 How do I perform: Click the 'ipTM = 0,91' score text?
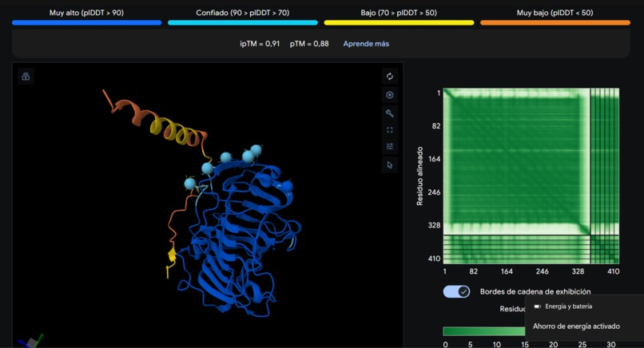tap(260, 43)
